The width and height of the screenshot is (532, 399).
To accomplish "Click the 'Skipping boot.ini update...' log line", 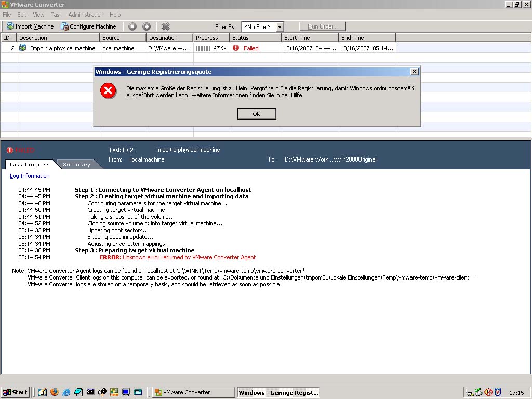I will 120,237.
